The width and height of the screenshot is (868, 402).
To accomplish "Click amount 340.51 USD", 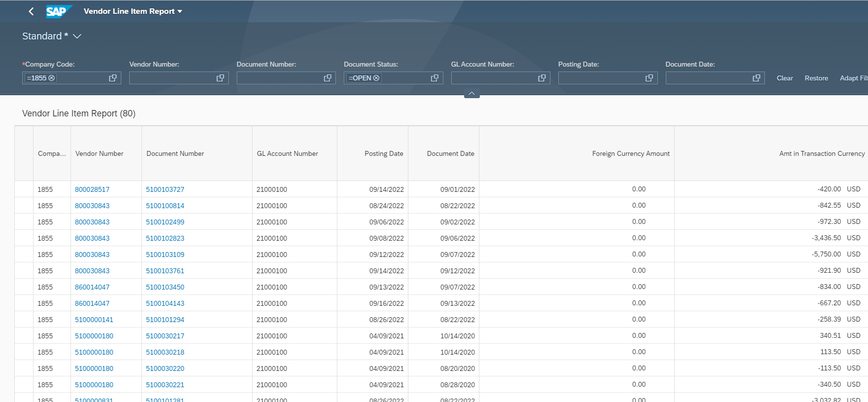I will click(840, 335).
